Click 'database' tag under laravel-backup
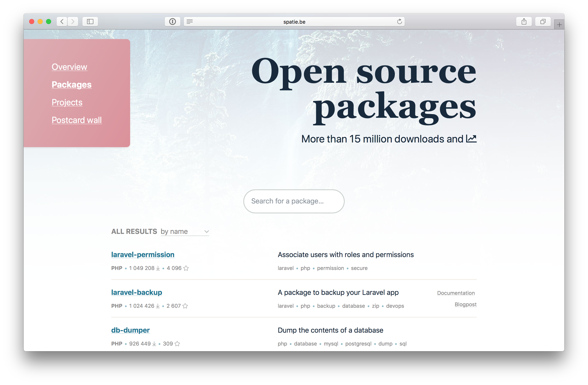 pos(353,306)
